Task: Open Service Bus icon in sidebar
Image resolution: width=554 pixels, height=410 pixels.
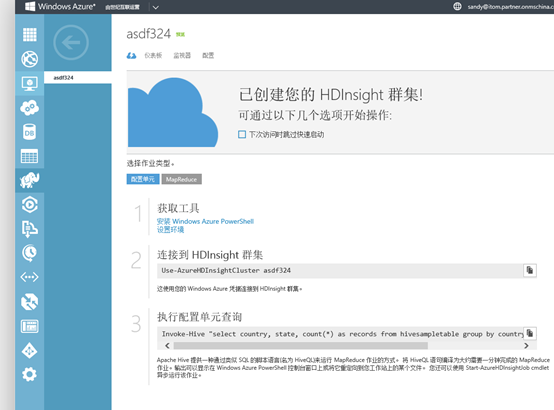Action: click(x=30, y=229)
